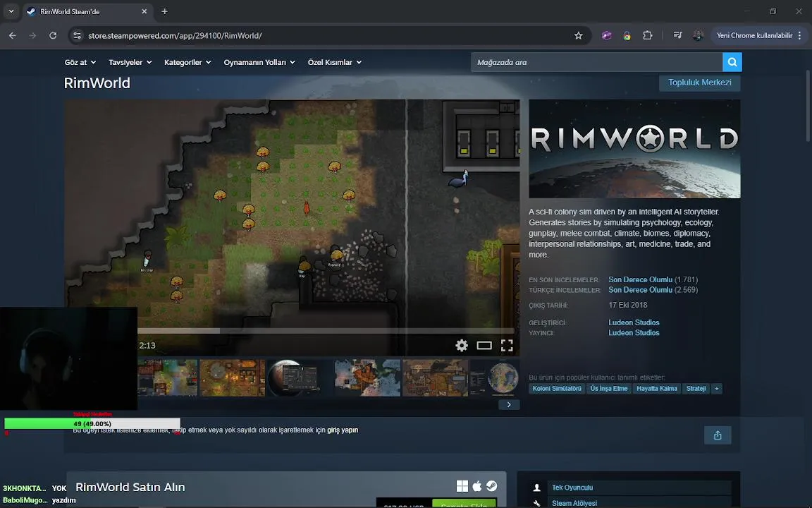Screen dimensions: 812x508
Task: Add a tag with the plus button
Action: coord(717,388)
